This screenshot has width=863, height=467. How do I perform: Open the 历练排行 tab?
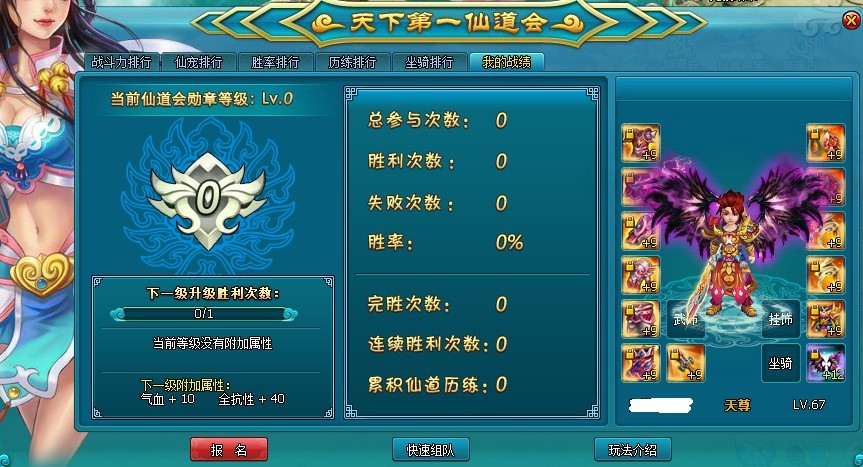[x=353, y=62]
